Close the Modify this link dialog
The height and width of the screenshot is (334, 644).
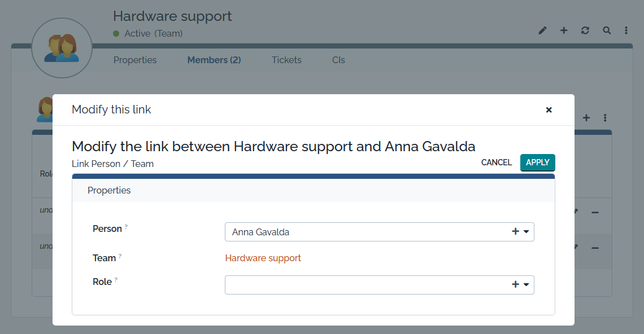[549, 110]
